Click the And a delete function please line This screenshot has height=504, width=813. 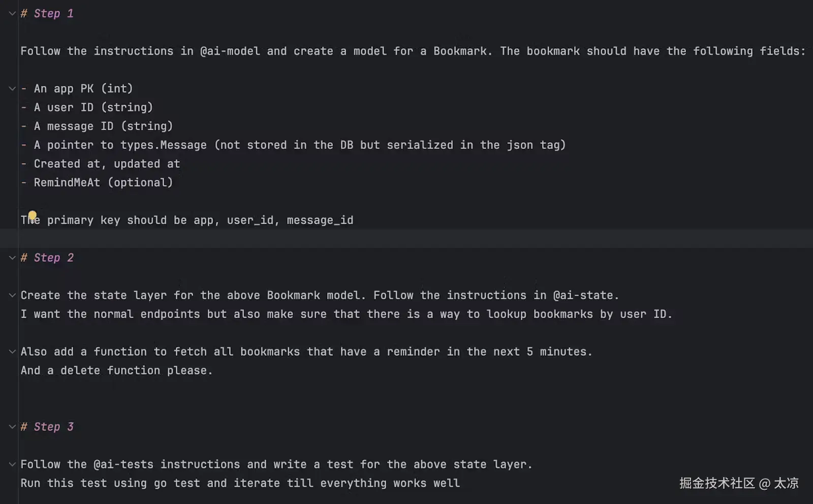click(x=116, y=371)
